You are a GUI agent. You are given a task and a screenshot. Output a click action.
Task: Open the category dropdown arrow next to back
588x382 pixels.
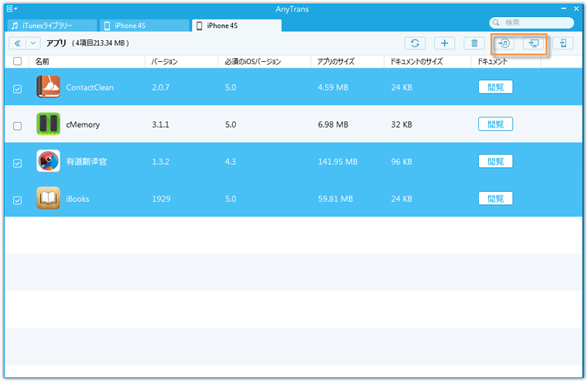pyautogui.click(x=33, y=43)
